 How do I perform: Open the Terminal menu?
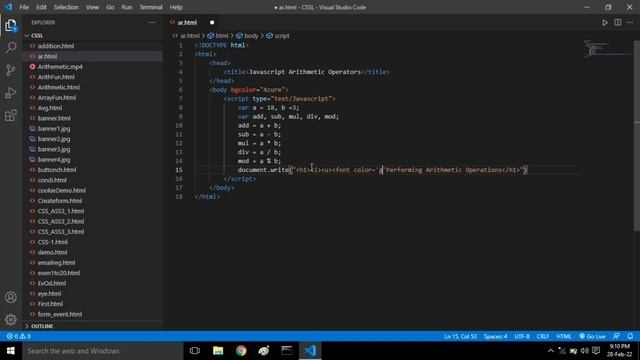(x=151, y=7)
